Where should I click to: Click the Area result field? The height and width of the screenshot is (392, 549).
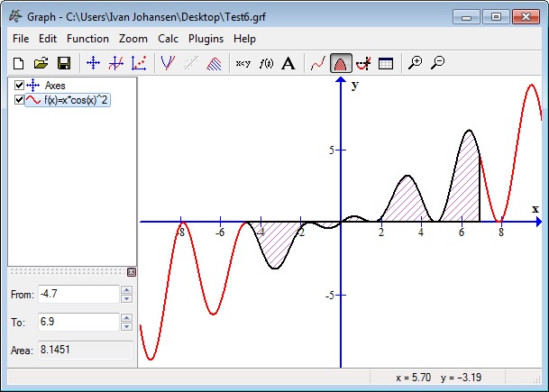(85, 350)
